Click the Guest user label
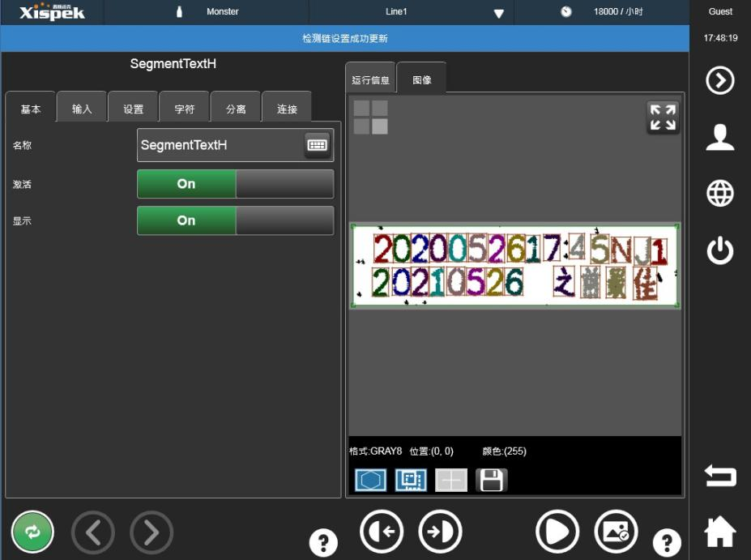 [x=720, y=11]
